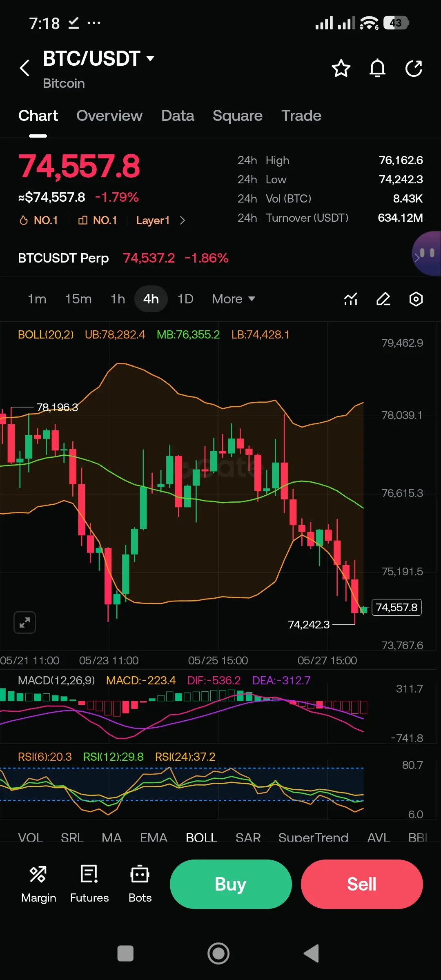Image resolution: width=441 pixels, height=980 pixels.
Task: Toggle the EMA indicator
Action: click(154, 837)
